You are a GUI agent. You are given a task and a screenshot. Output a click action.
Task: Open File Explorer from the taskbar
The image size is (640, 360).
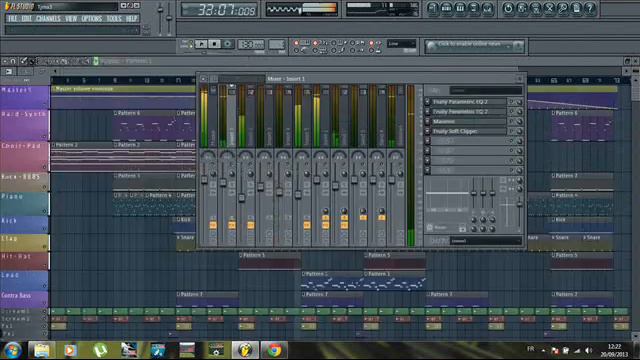[x=41, y=350]
